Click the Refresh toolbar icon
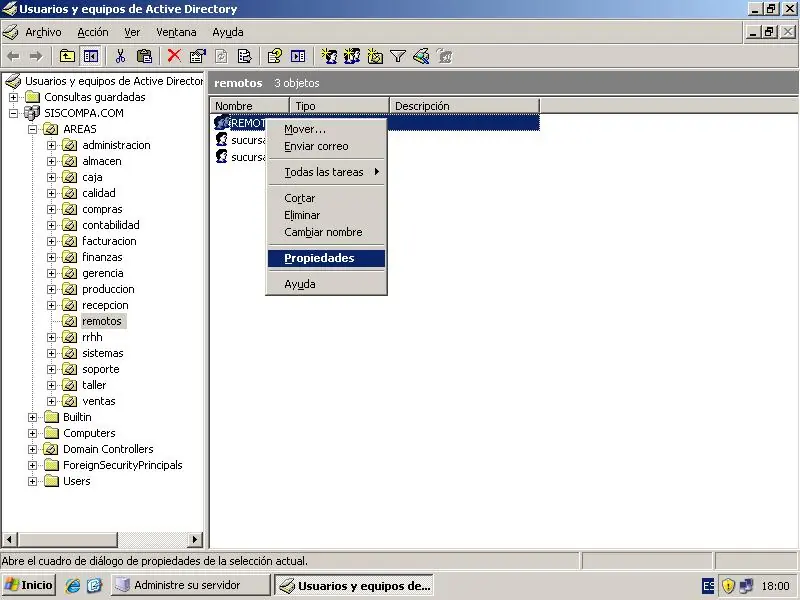This screenshot has height=600, width=800. [221, 56]
